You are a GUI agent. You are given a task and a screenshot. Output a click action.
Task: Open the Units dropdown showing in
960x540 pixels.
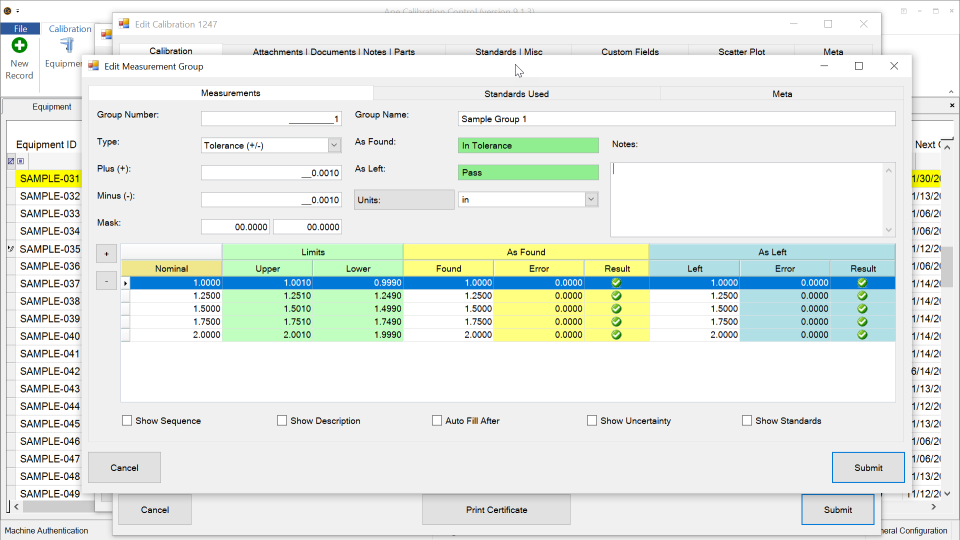click(591, 200)
